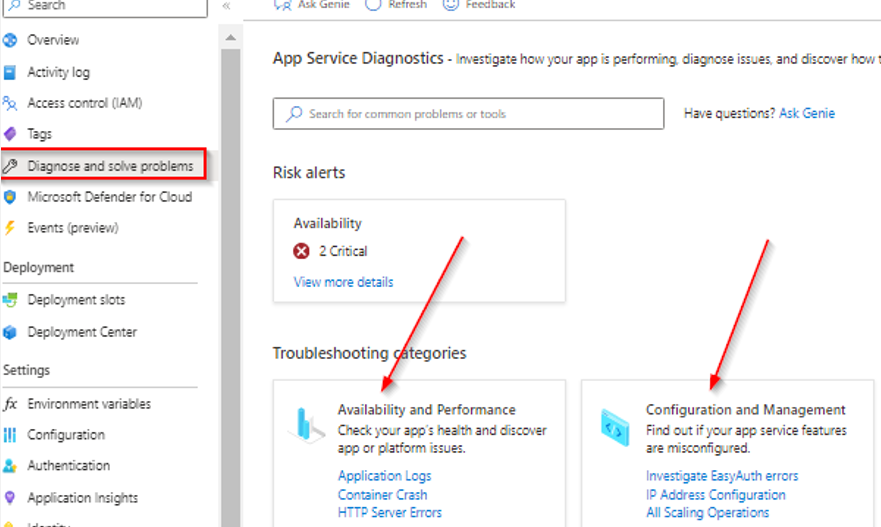Click the Deployment section header
Image resolution: width=881 pixels, height=527 pixels.
(x=38, y=267)
